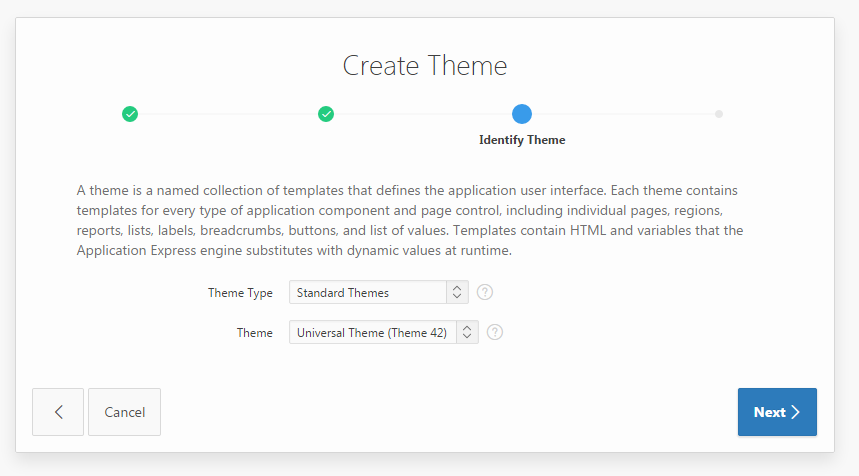Click spinner arrows on the Theme select
The image size is (859, 476).
click(x=467, y=332)
